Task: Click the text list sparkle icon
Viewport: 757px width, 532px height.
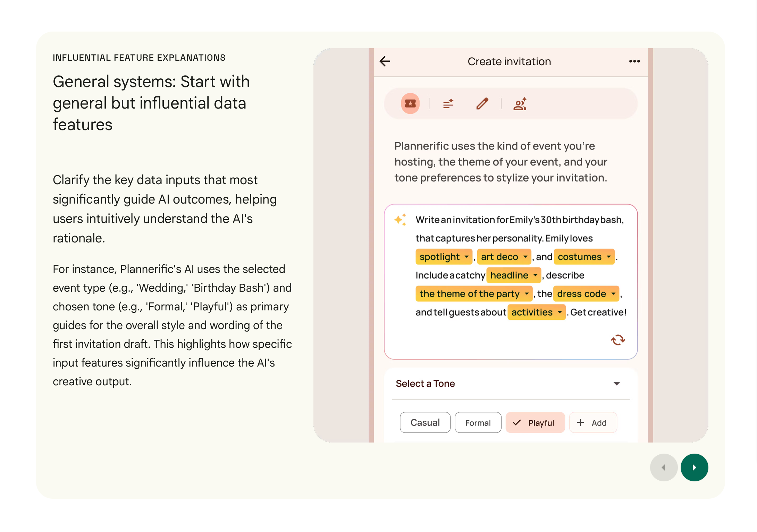Action: click(x=448, y=103)
